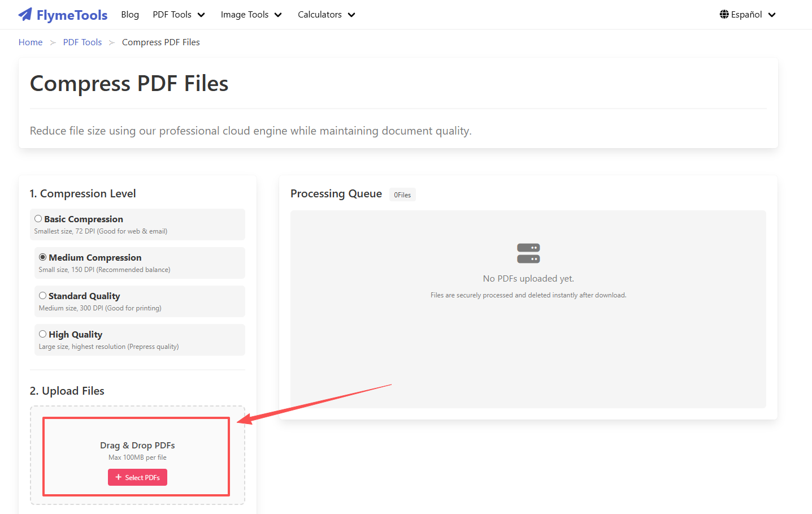Select Medium Compression radio button
The image size is (812, 514).
click(x=42, y=257)
